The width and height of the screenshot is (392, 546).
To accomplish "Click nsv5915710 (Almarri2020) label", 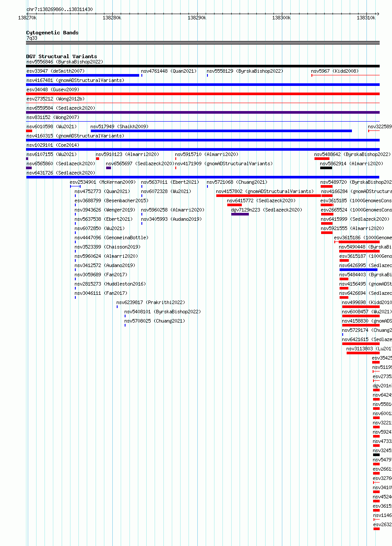I will coord(207,155).
